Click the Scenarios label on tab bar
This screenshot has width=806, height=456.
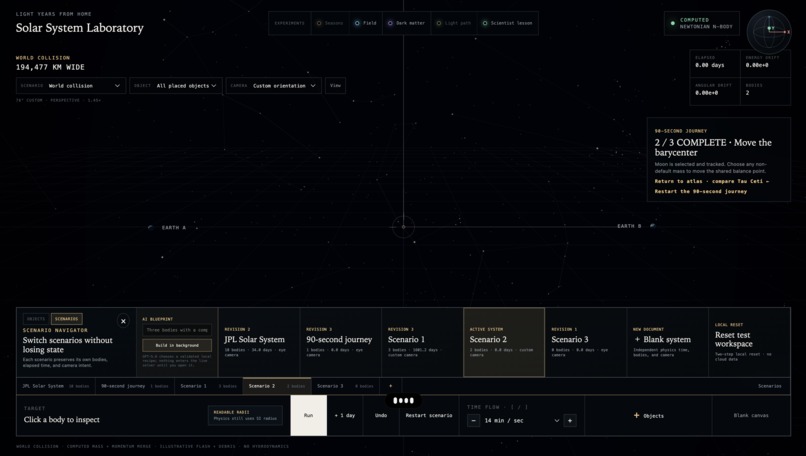pyautogui.click(x=770, y=386)
